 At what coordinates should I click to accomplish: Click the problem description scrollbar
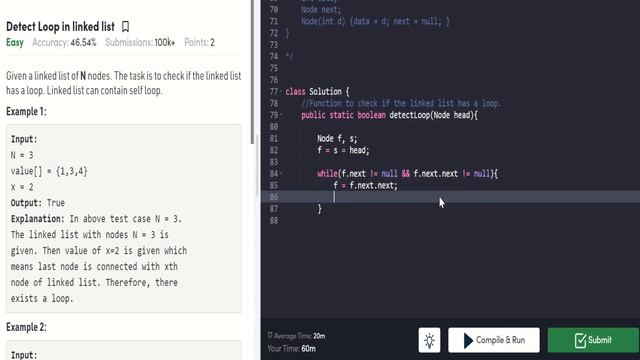[x=253, y=72]
